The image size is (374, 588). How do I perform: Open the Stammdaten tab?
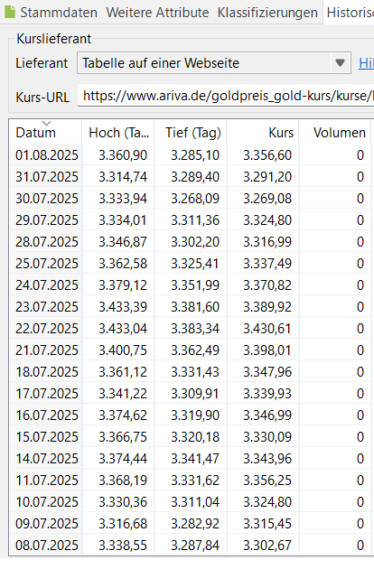[x=59, y=13]
